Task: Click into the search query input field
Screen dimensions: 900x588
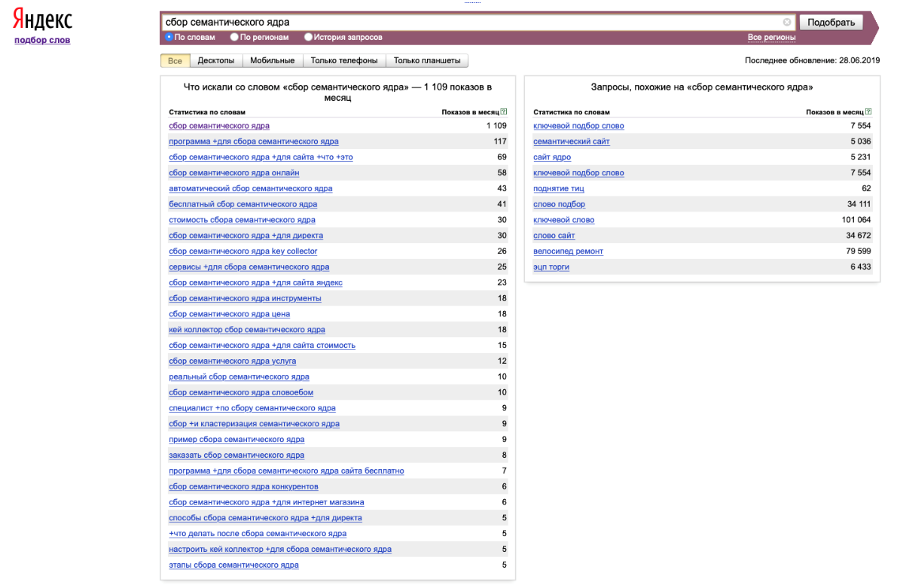Action: click(x=467, y=23)
